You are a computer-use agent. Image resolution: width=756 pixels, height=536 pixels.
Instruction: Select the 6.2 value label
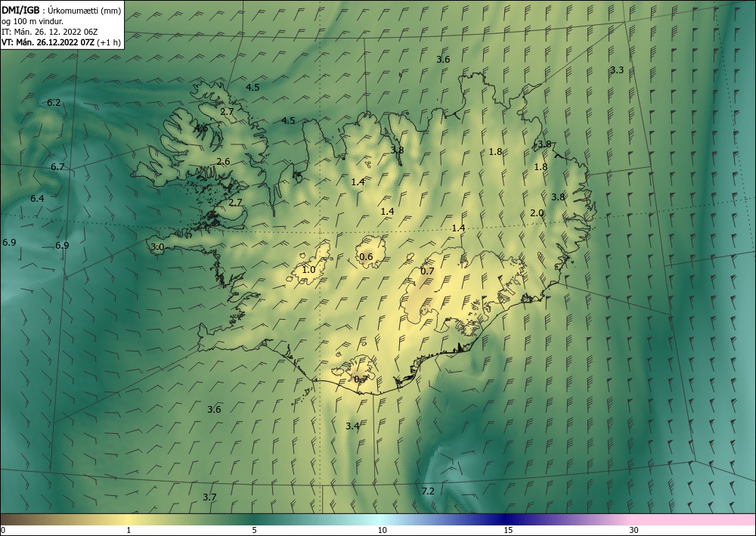[54, 103]
